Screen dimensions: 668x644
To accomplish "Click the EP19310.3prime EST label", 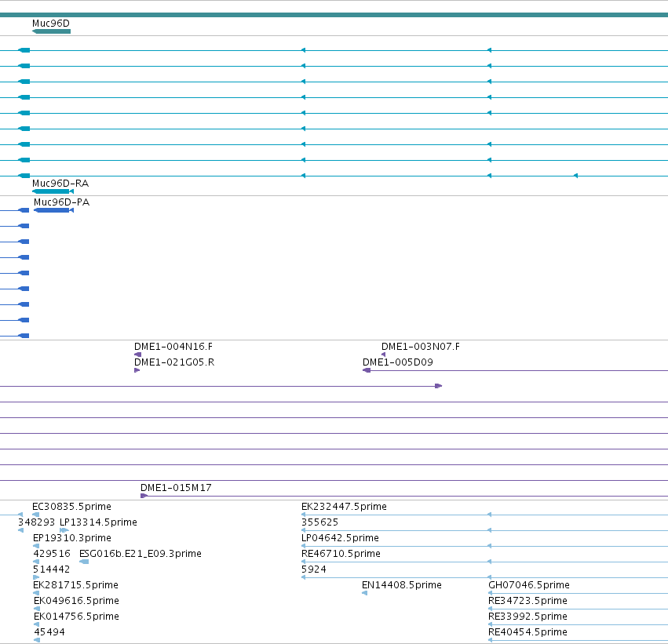I will (72, 538).
